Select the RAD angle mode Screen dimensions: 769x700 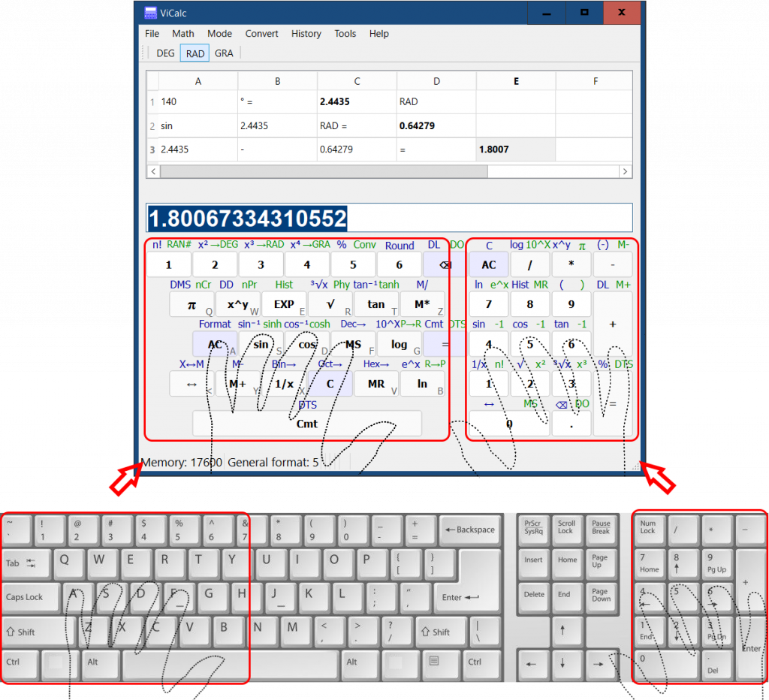tap(195, 53)
